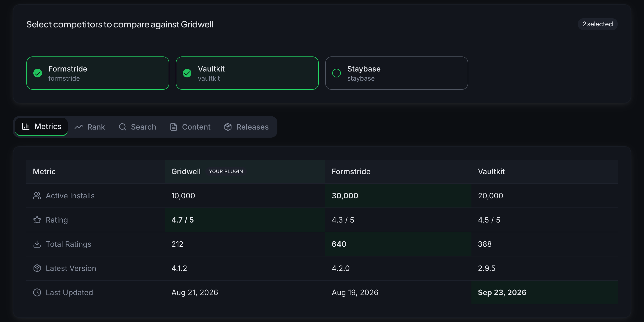The image size is (644, 322).
Task: Click the package icon on Releases tab
Action: pos(228,127)
